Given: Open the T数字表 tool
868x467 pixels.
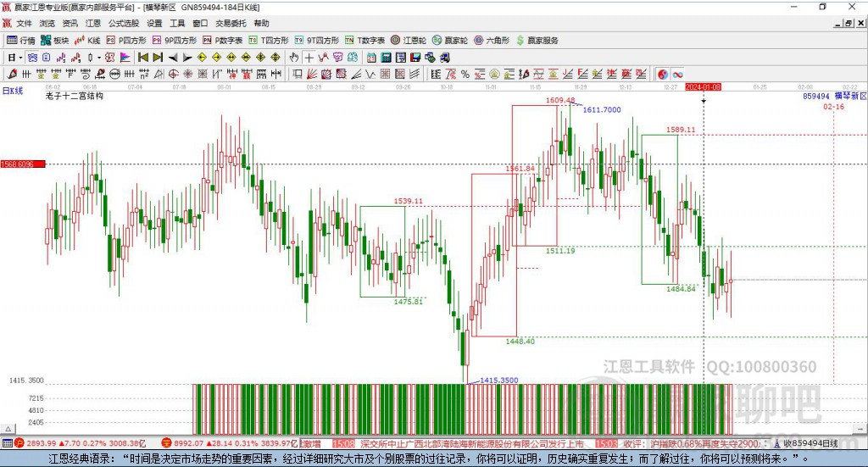Looking at the screenshot, I should (364, 41).
